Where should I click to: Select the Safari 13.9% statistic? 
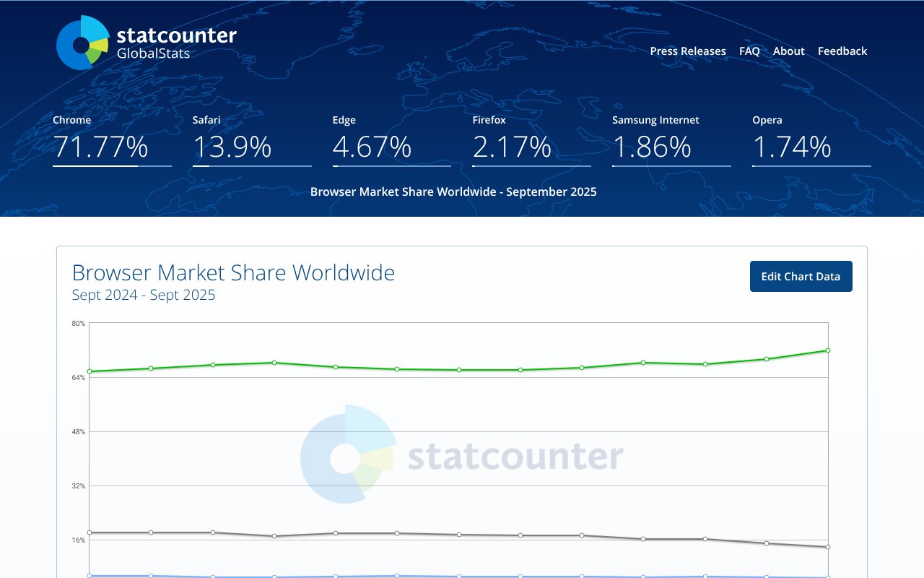(x=232, y=147)
